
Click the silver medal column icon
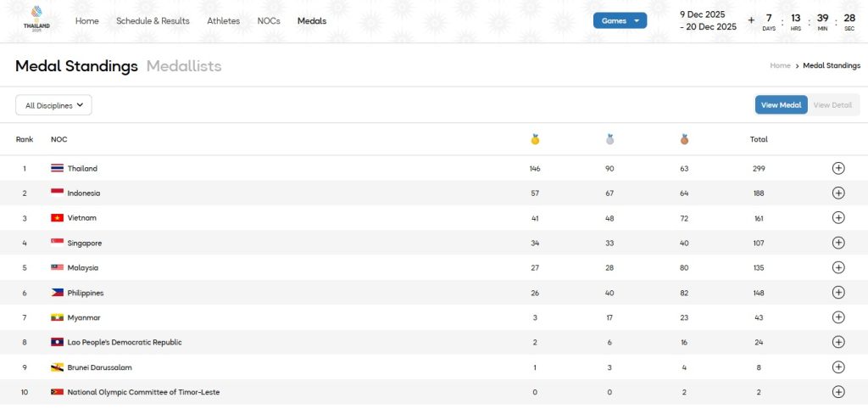609,139
